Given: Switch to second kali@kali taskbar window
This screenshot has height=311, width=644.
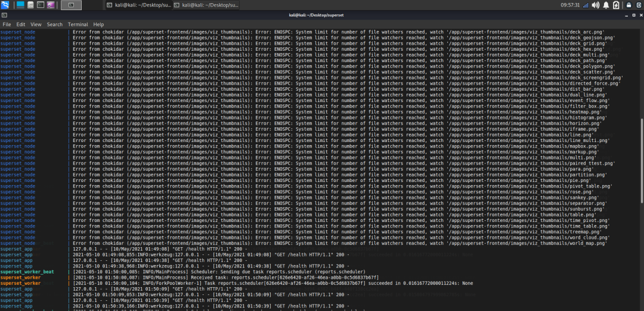Looking at the screenshot, I should 206,5.
